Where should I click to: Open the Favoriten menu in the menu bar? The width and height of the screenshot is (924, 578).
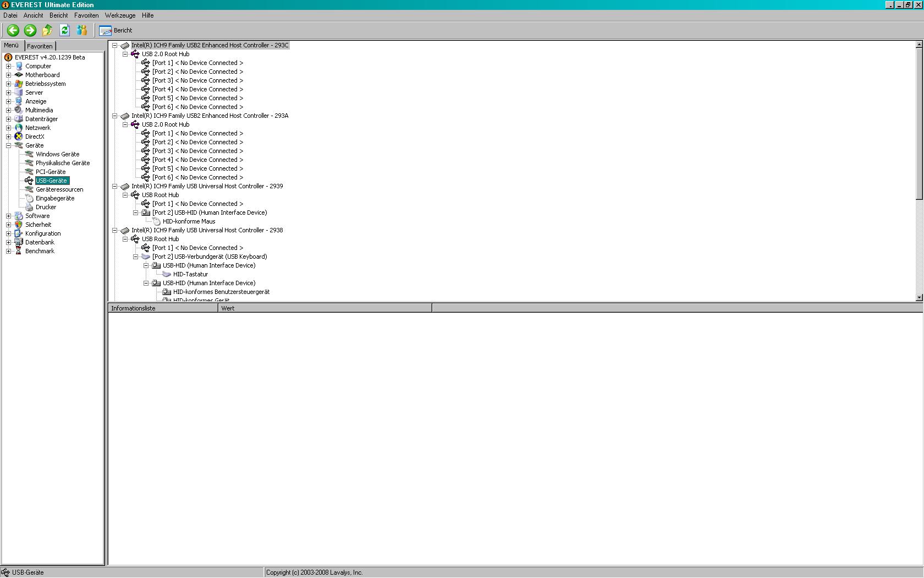click(86, 15)
